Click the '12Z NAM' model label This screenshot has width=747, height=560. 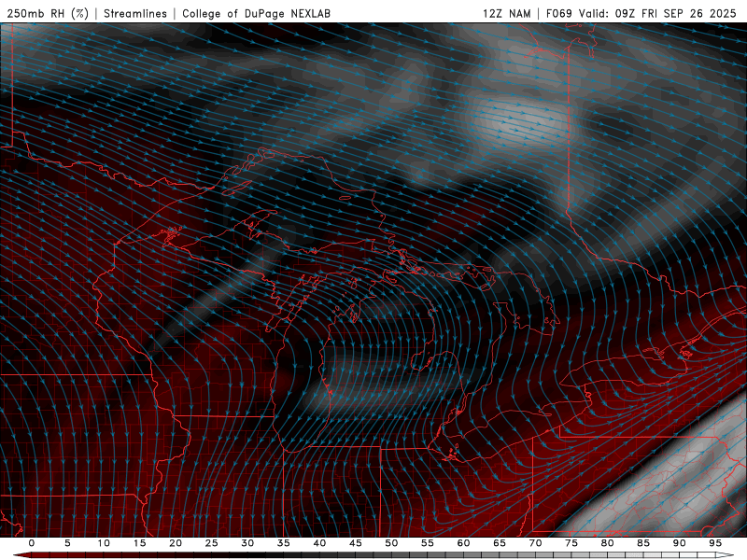(506, 13)
